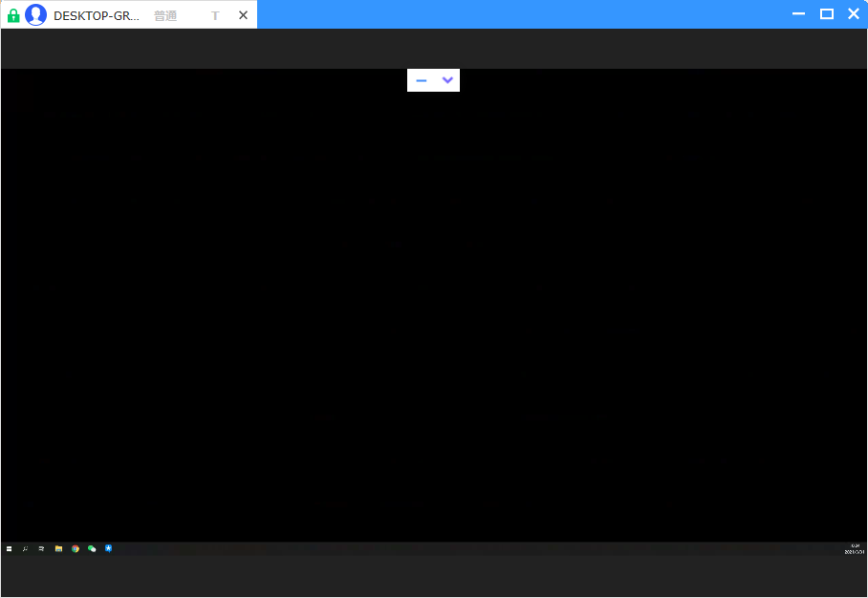Image resolution: width=868 pixels, height=598 pixels.
Task: Click the green lock security icon
Action: [13, 15]
